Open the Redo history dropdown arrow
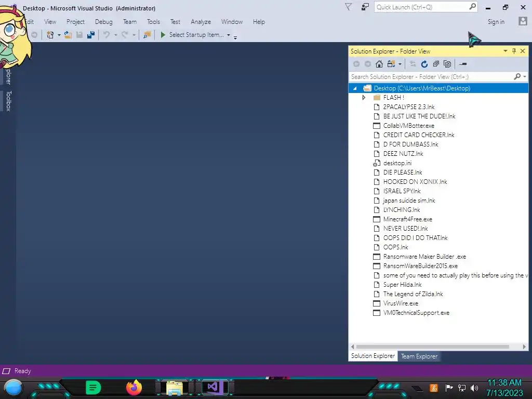This screenshot has height=399, width=532. coord(134,35)
